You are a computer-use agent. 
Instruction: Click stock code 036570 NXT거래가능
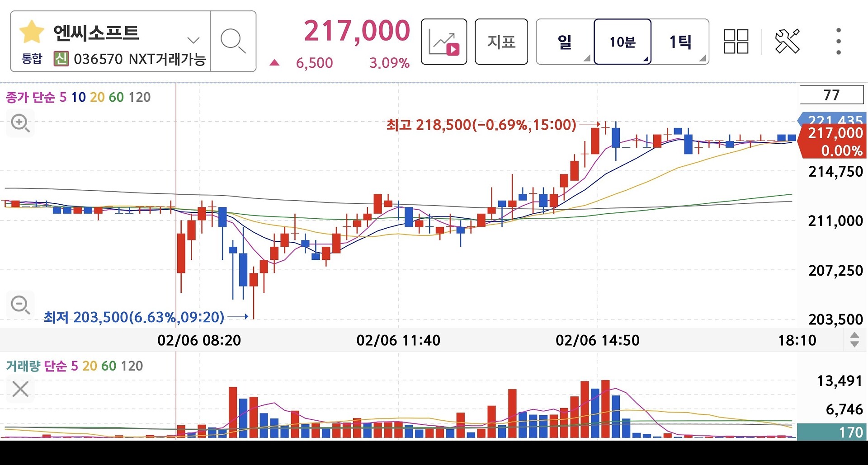click(140, 59)
